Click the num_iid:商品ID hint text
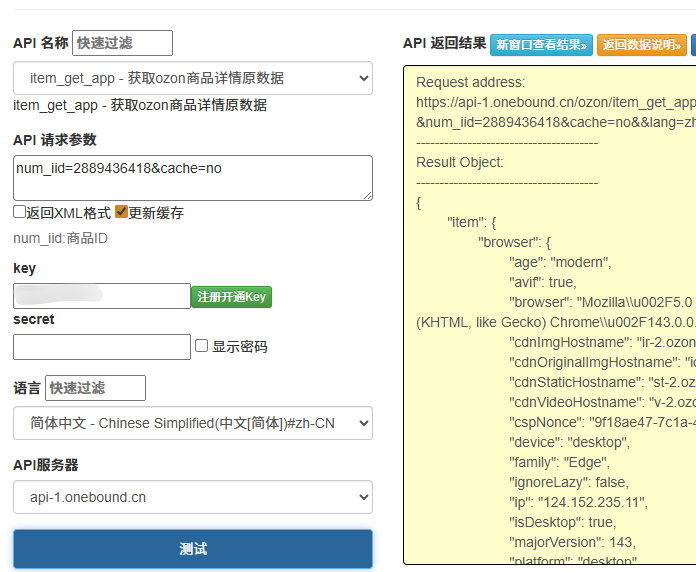This screenshot has width=696, height=572. click(x=60, y=238)
